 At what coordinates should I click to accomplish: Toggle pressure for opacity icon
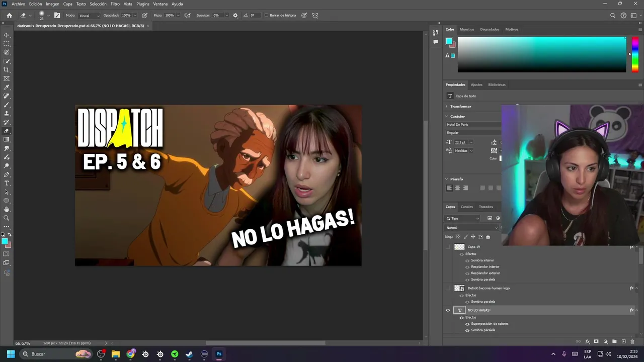click(x=145, y=15)
